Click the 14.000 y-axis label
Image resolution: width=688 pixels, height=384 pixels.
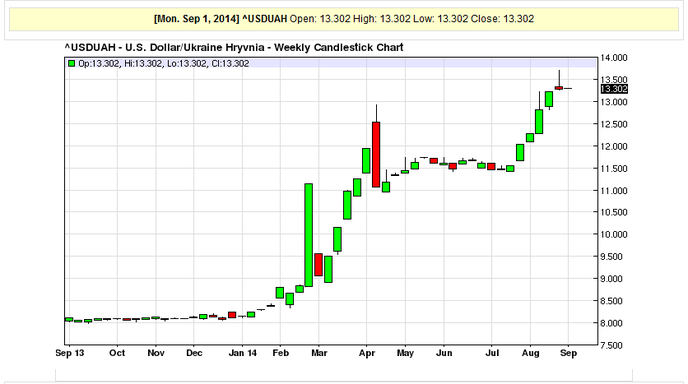pyautogui.click(x=614, y=57)
